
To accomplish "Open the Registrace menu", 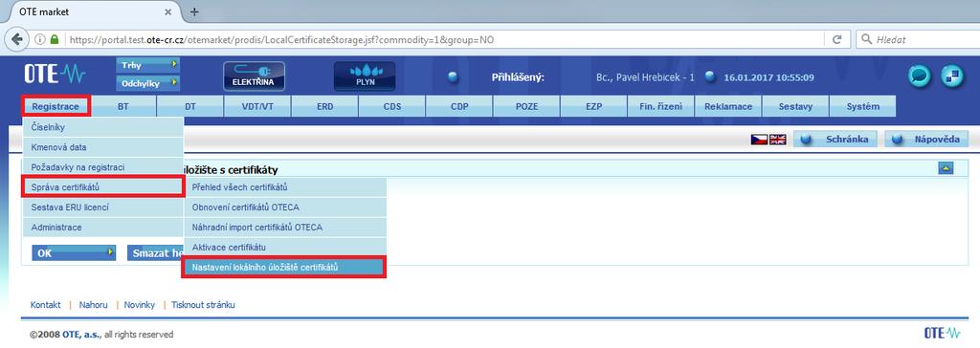I will point(56,106).
